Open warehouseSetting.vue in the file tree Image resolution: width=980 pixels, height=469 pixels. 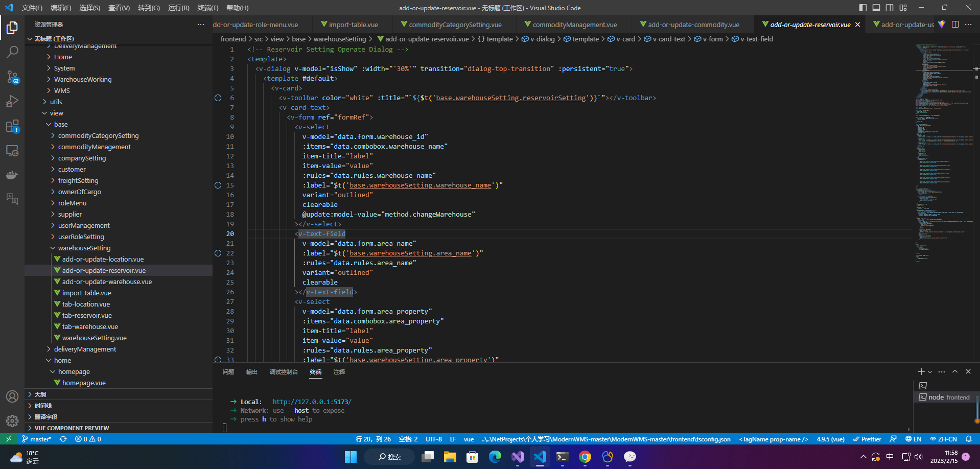click(94, 338)
